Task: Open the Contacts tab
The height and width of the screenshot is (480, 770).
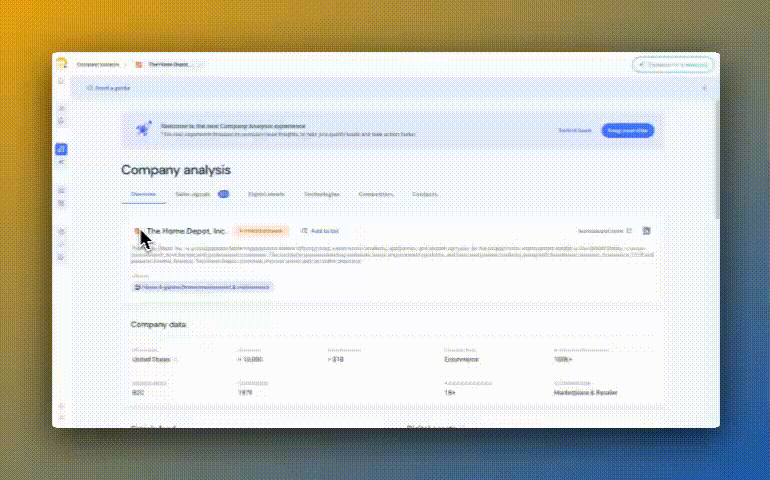Action: (x=425, y=194)
